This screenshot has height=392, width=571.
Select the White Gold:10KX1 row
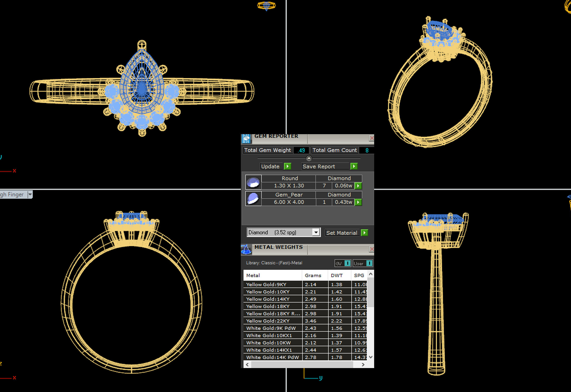305,336
